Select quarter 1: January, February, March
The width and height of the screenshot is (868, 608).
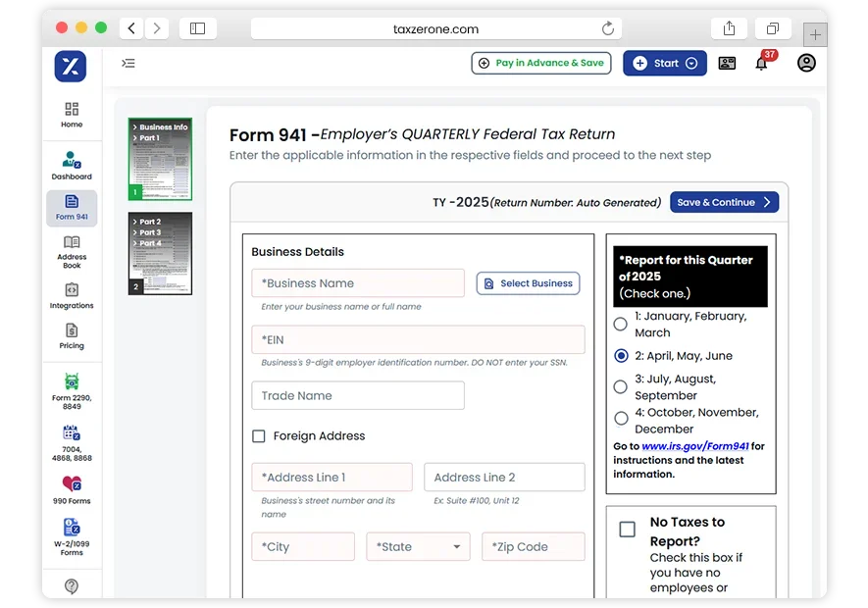pos(619,324)
